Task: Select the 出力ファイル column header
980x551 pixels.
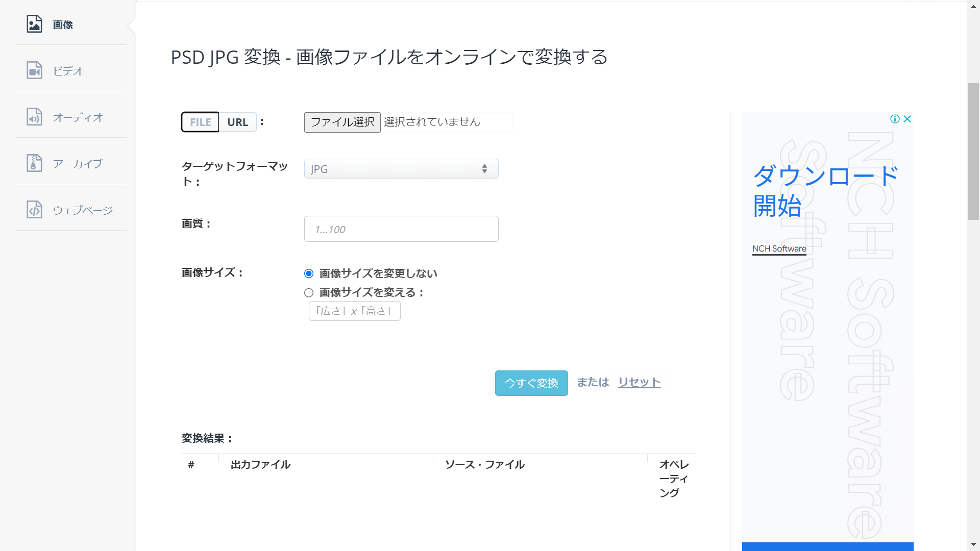Action: click(260, 464)
